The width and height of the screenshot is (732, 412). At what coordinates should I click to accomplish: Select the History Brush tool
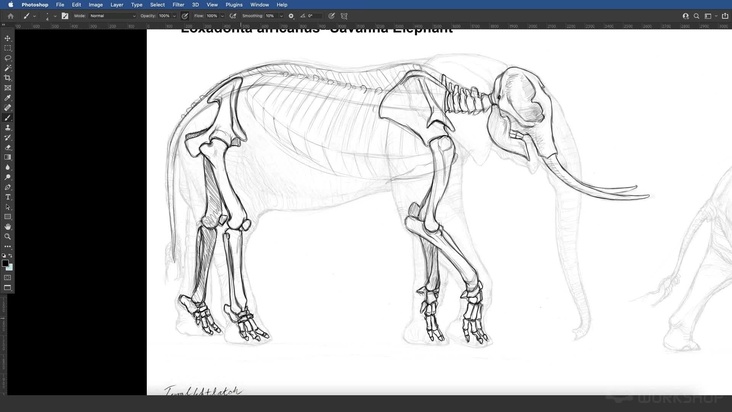[x=7, y=138]
